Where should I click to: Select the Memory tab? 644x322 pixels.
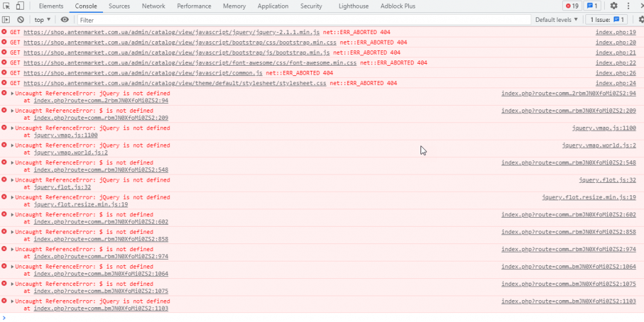tap(234, 6)
